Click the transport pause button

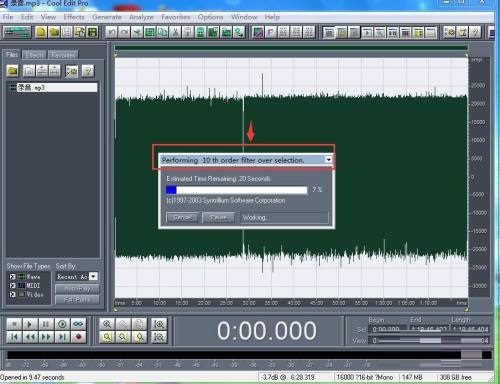pos(46,324)
